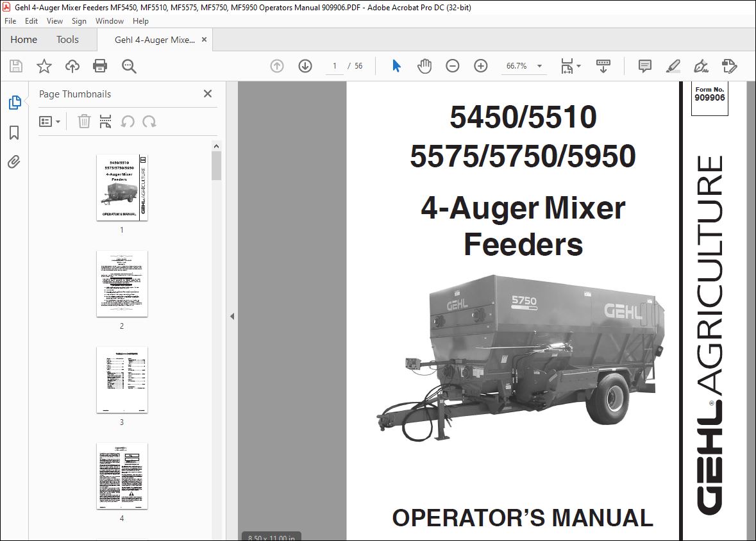
Task: Go to next page arrow
Action: 305,66
